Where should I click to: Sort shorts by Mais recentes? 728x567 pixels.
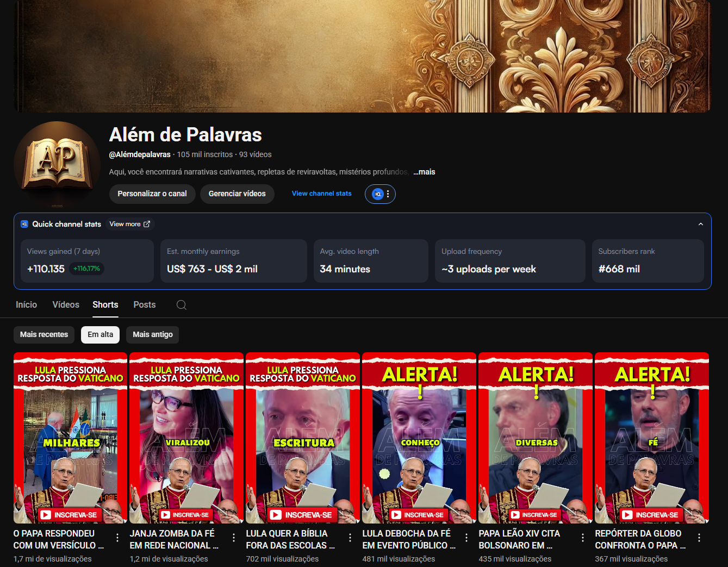click(44, 334)
